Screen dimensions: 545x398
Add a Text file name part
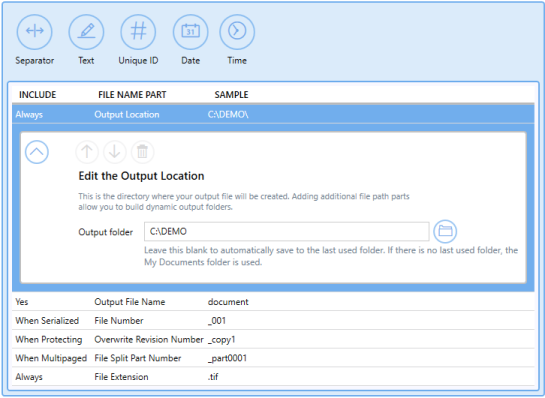86,32
